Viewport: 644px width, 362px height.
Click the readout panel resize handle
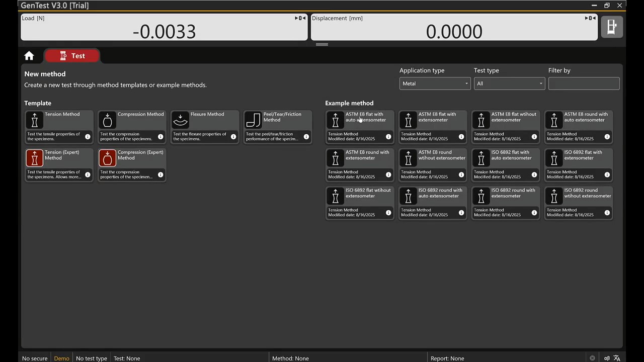pos(322,44)
